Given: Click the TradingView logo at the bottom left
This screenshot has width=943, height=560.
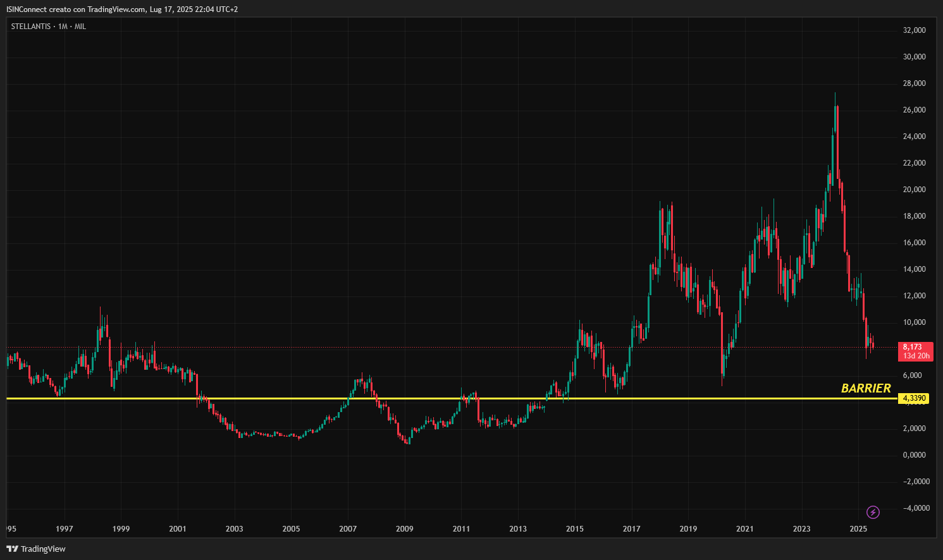Looking at the screenshot, I should [x=36, y=549].
